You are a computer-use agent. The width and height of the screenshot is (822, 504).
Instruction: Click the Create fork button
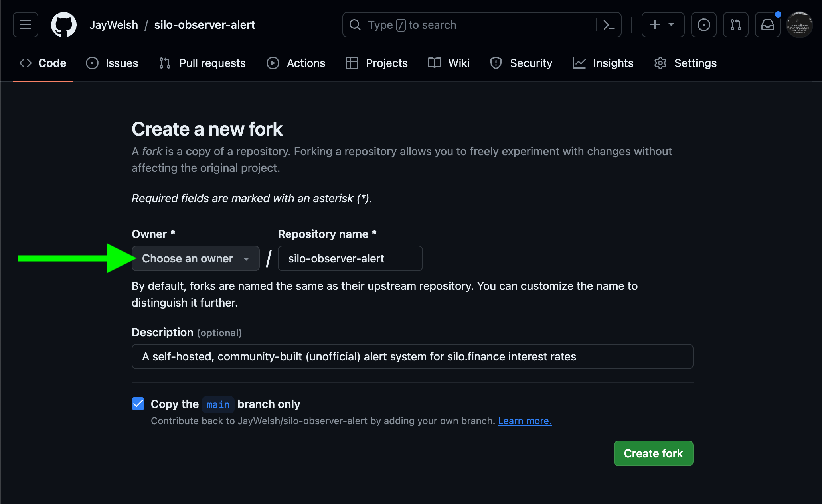tap(654, 453)
